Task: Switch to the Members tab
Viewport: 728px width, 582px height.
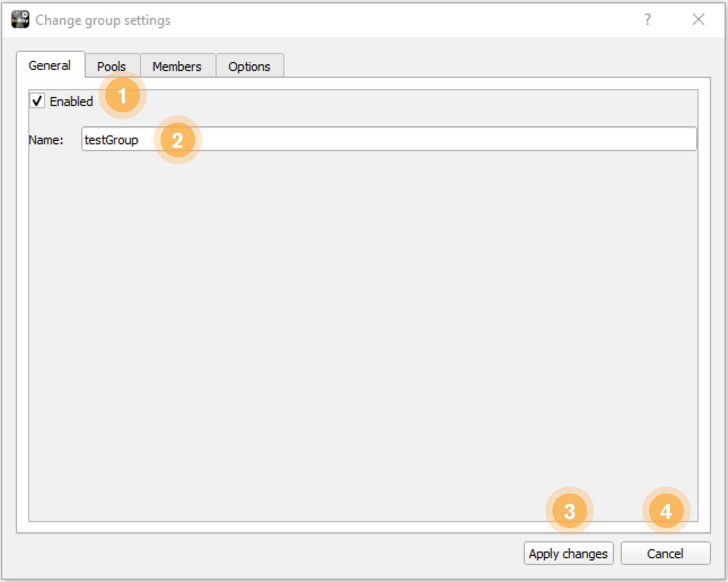Action: pyautogui.click(x=177, y=66)
